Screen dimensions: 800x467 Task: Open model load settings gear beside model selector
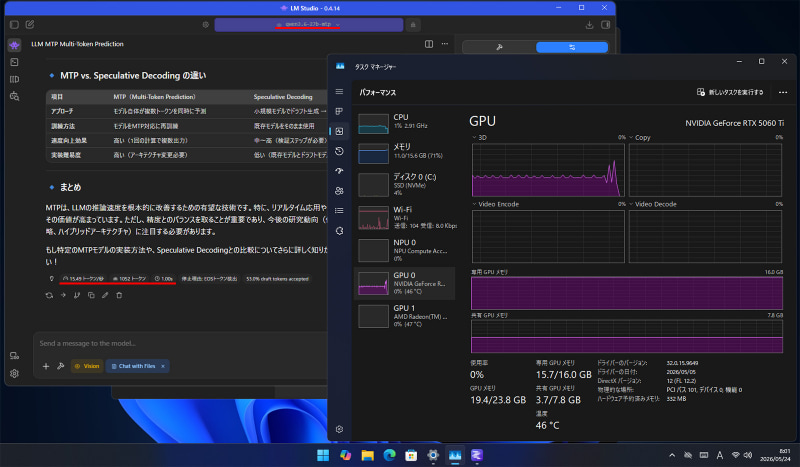click(x=206, y=24)
